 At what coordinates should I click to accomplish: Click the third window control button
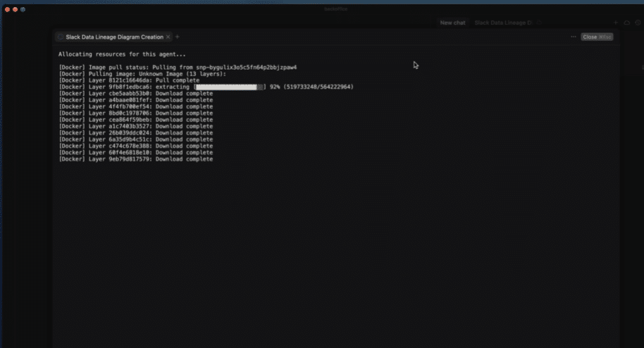[x=23, y=9]
